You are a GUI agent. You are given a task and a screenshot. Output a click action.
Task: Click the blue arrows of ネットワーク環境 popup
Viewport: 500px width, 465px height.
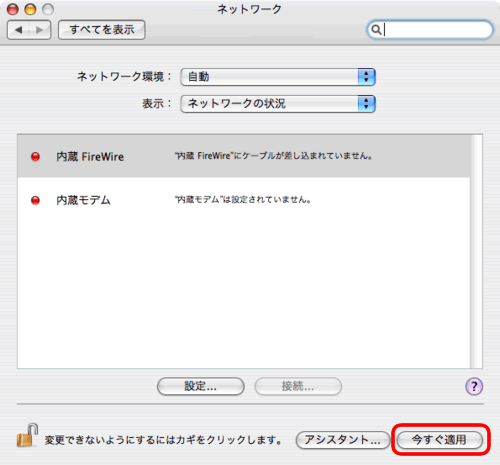click(367, 77)
